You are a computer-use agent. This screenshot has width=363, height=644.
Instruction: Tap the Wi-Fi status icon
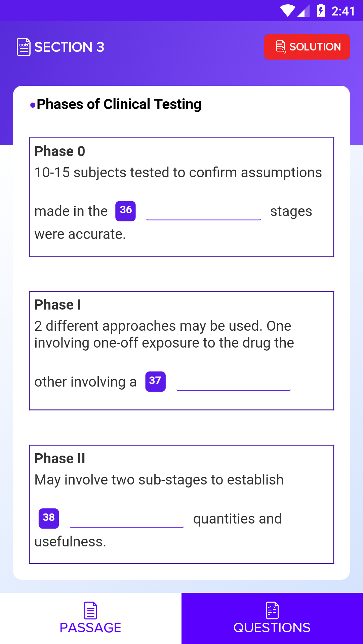[287, 11]
